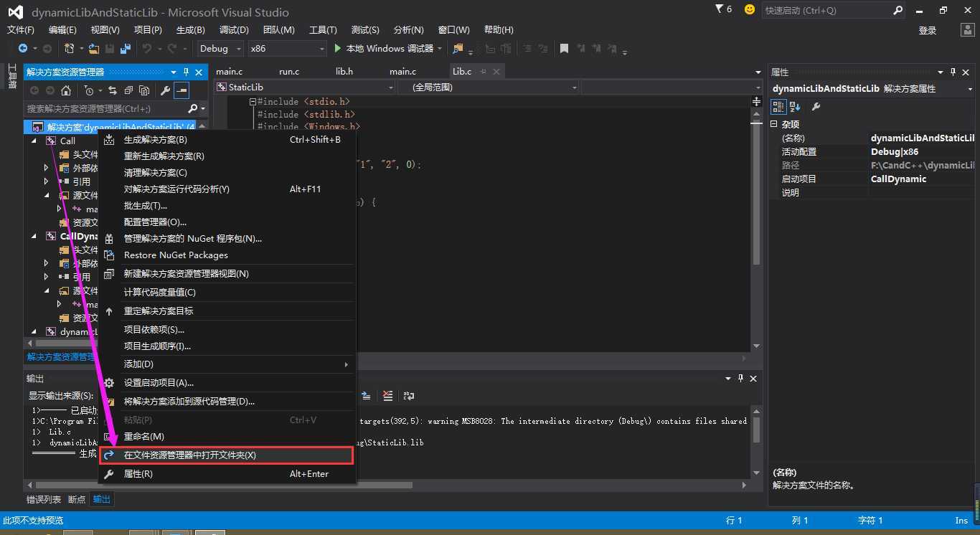
Task: Click the Navigate Backward arrow icon
Action: (x=23, y=48)
